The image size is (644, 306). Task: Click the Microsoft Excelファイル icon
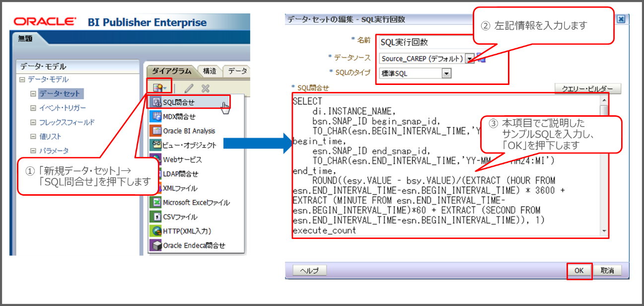click(156, 203)
